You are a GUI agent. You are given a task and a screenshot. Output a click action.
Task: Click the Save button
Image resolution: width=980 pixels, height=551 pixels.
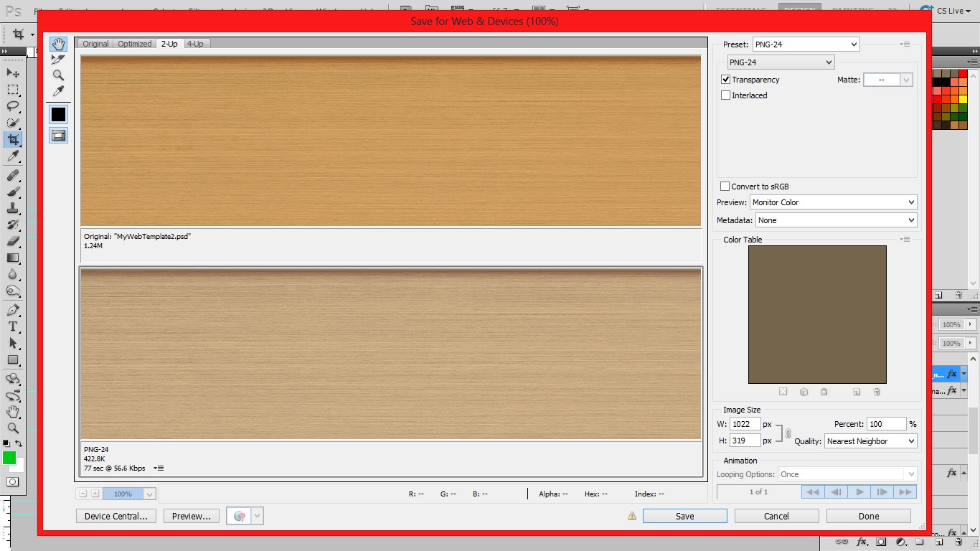pyautogui.click(x=685, y=516)
